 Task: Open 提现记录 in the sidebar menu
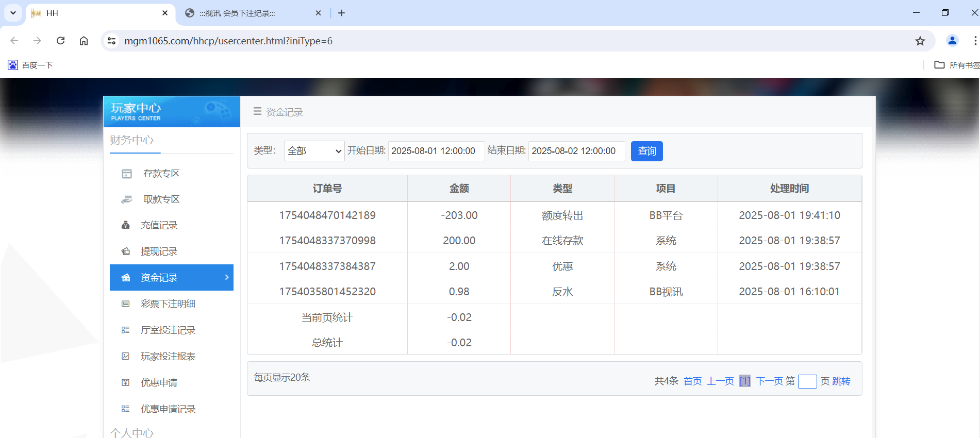(x=159, y=251)
